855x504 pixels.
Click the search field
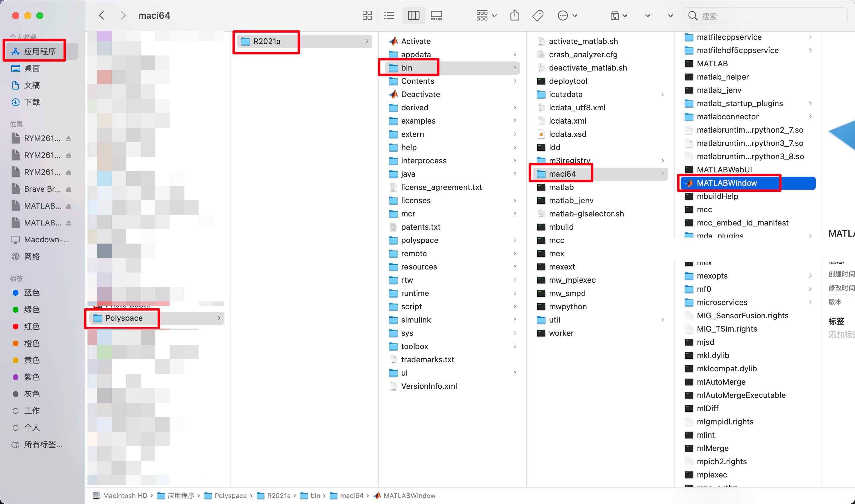coord(764,16)
